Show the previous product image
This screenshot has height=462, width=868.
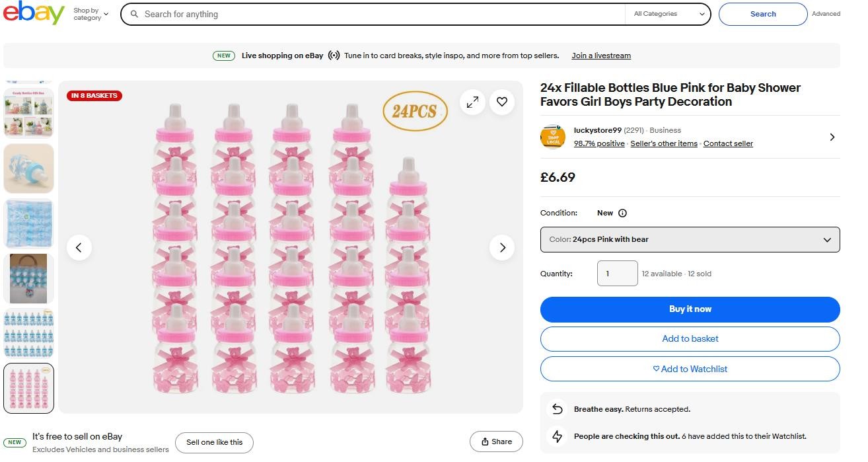point(79,247)
